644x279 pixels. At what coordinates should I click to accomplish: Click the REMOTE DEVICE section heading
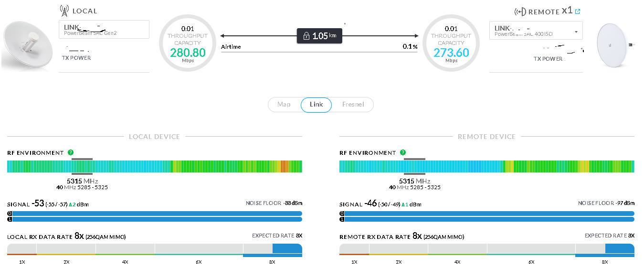(486, 137)
